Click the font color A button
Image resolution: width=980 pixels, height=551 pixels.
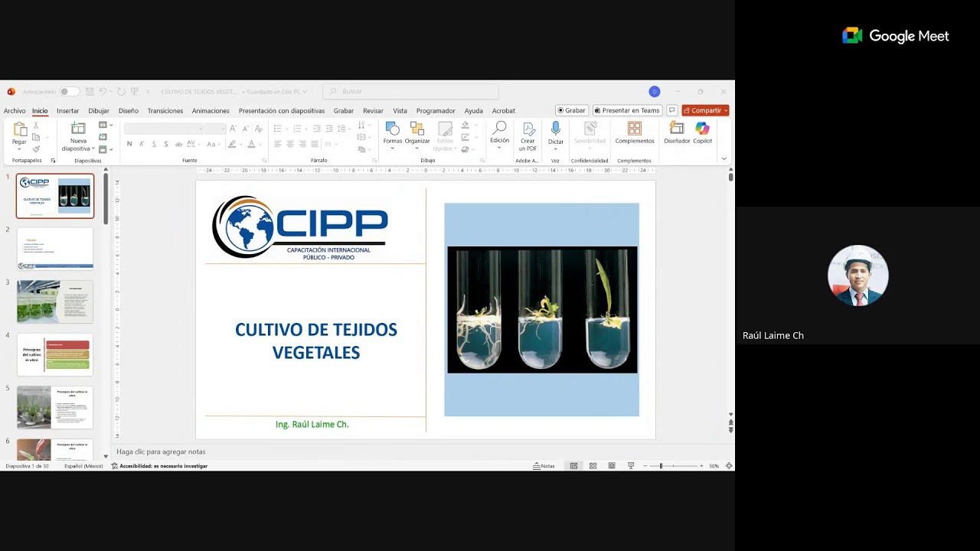pyautogui.click(x=251, y=144)
